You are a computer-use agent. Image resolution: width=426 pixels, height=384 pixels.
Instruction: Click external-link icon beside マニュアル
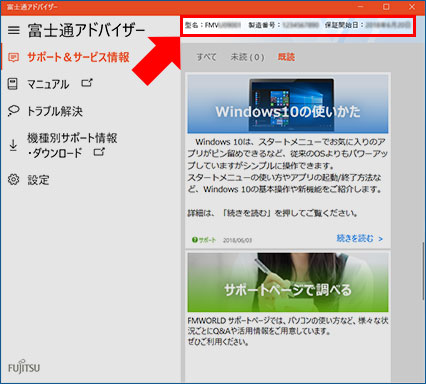pos(87,83)
